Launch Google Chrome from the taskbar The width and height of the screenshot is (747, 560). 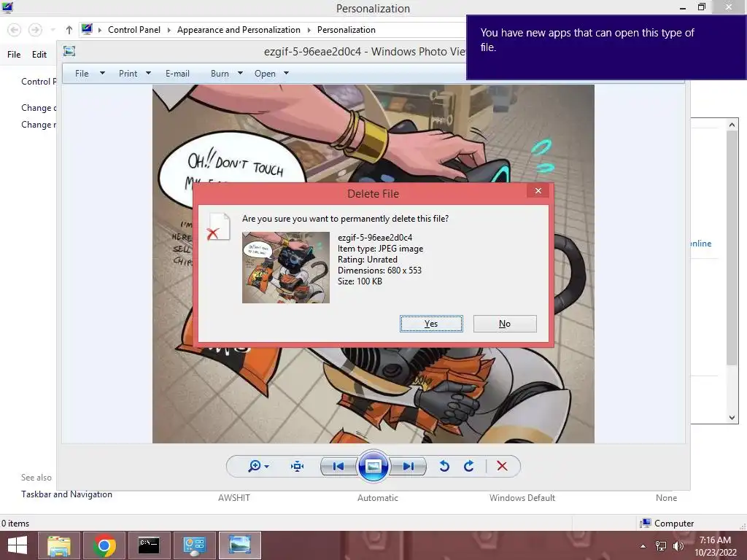pyautogui.click(x=104, y=545)
